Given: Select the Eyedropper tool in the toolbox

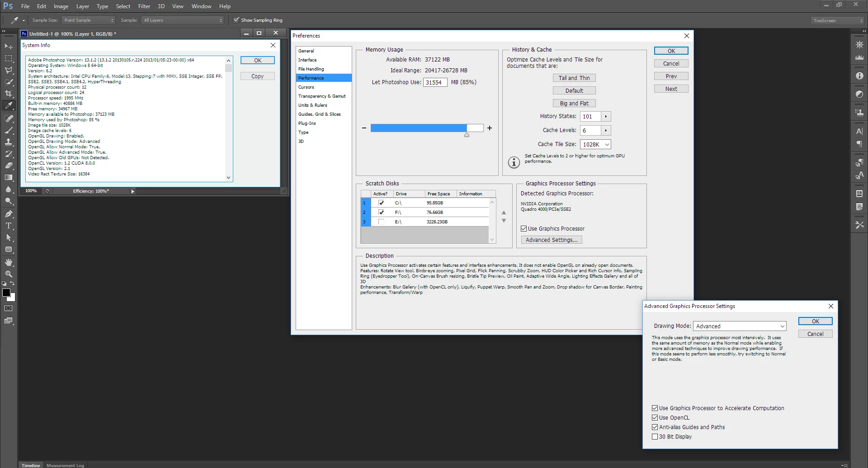Looking at the screenshot, I should click(9, 106).
